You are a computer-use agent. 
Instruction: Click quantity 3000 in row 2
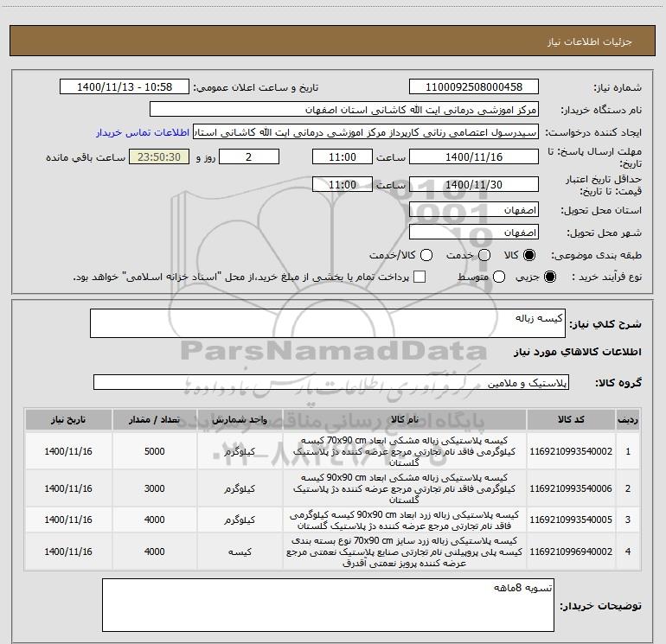coord(155,488)
